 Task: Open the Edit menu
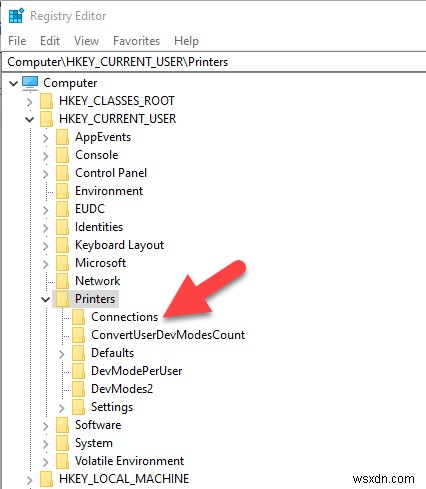coord(50,41)
